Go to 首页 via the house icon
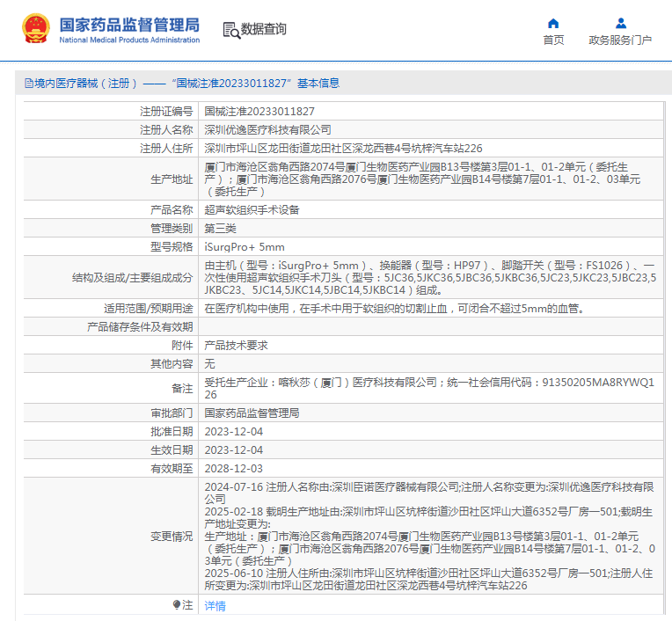 click(553, 23)
